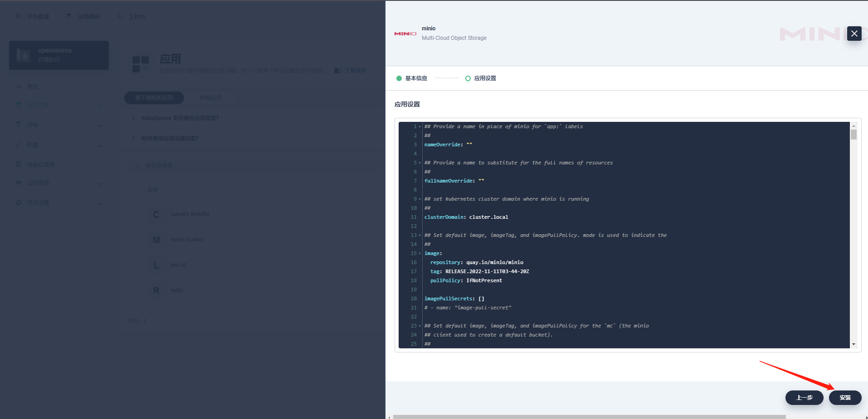This screenshot has height=419, width=868.
Task: Click the 概览 sidebar icon
Action: [x=19, y=87]
